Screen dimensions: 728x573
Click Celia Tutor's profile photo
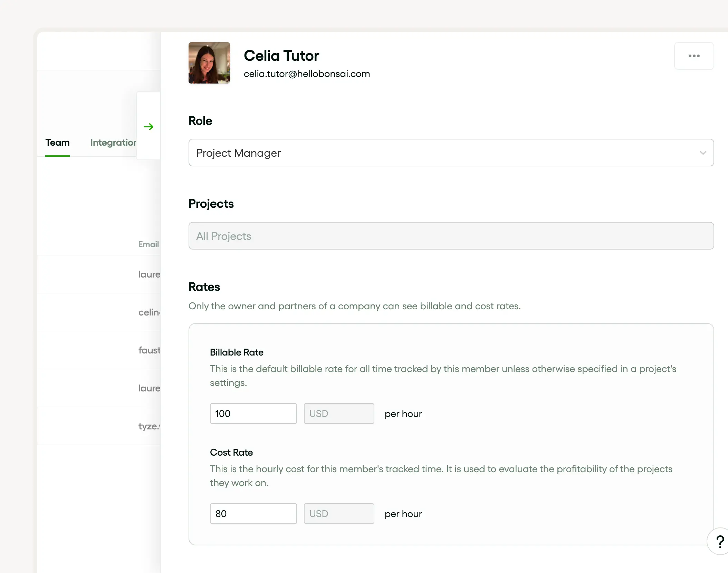coord(209,63)
